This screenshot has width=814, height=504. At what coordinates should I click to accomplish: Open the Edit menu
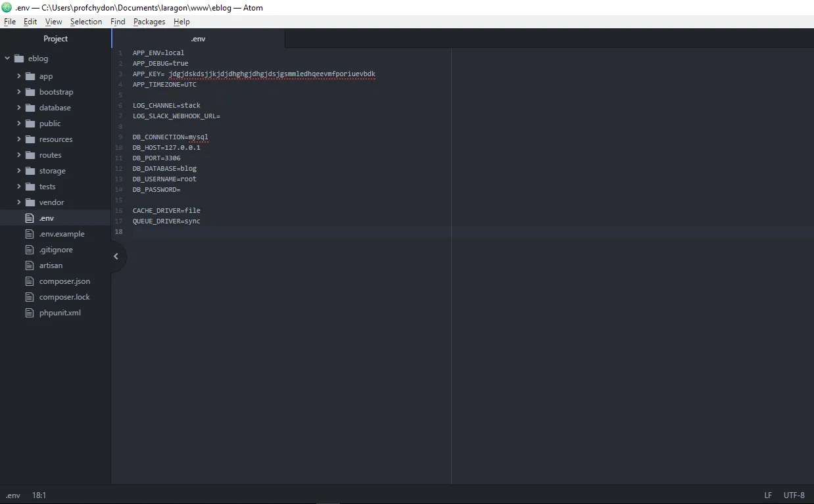(x=30, y=22)
